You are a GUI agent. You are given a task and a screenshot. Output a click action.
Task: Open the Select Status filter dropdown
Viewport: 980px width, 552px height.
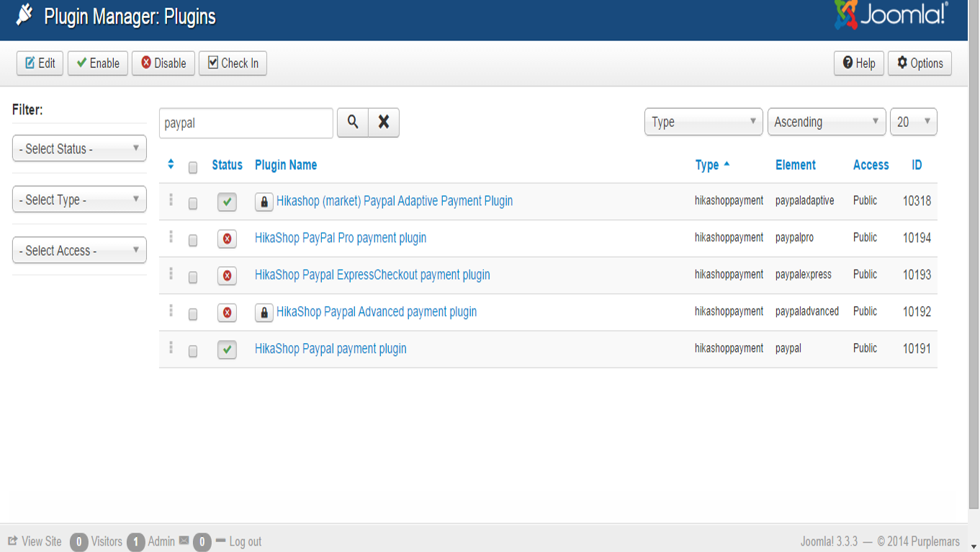[79, 149]
